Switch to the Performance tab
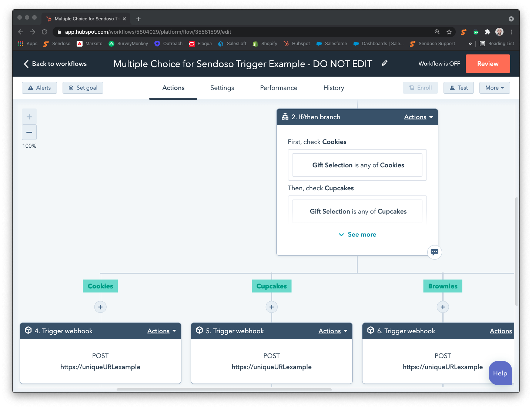 278,88
